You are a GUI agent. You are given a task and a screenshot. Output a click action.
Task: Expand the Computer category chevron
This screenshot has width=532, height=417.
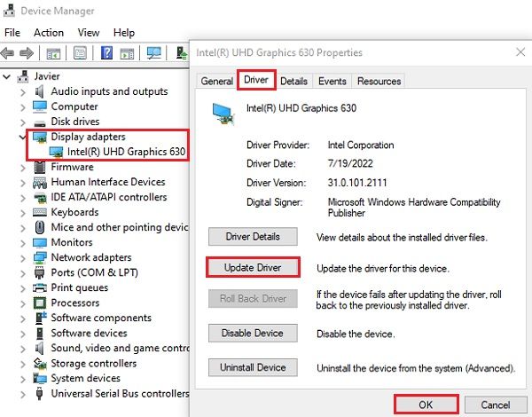[x=23, y=107]
